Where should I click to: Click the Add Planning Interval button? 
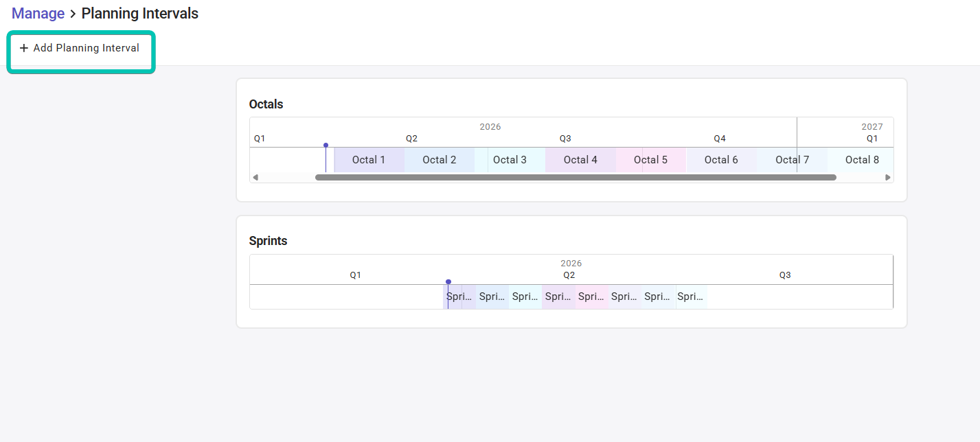(80, 48)
